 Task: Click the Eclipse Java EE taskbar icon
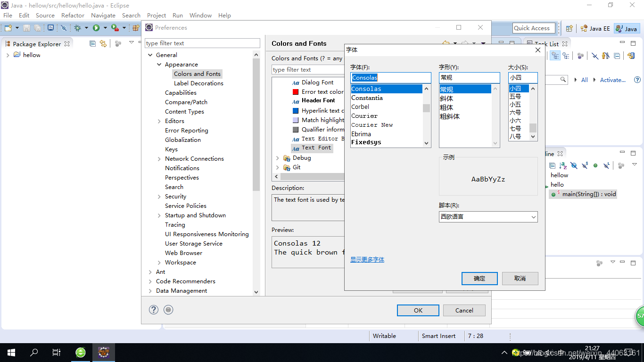(104, 352)
